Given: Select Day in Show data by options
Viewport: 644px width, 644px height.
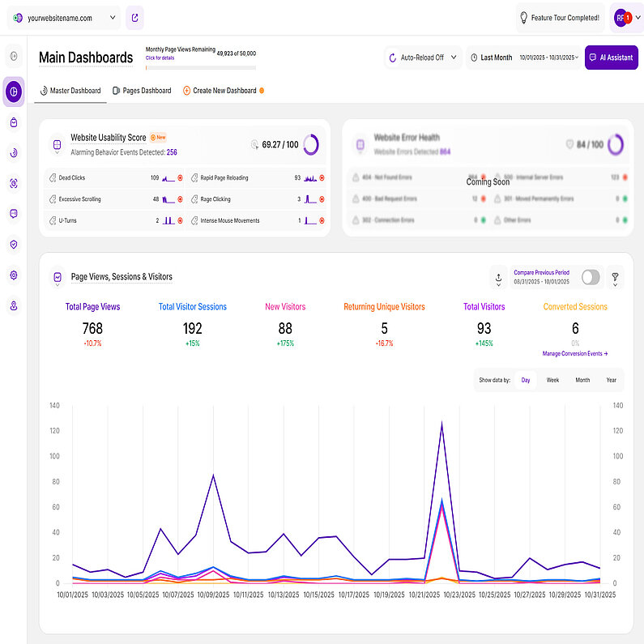Looking at the screenshot, I should (526, 379).
